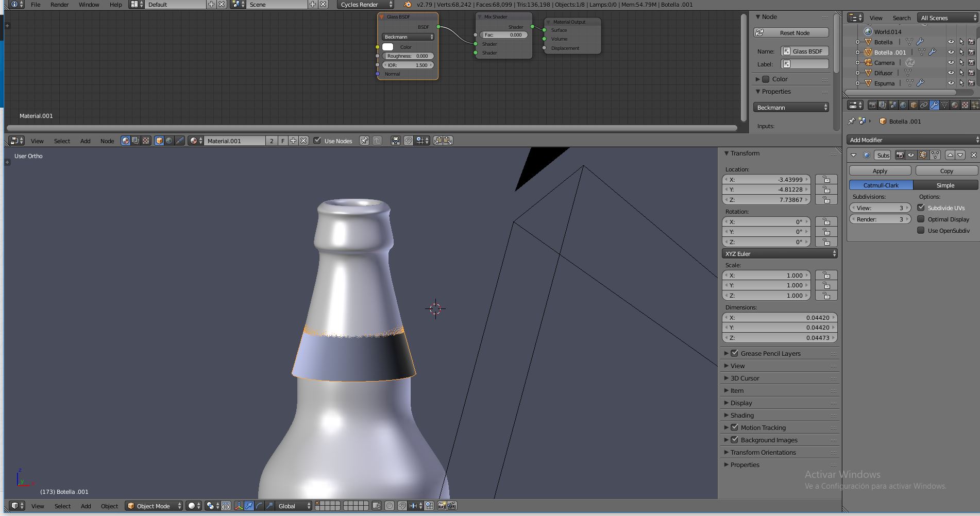Image resolution: width=980 pixels, height=516 pixels.
Task: Toggle Background Images checkbox
Action: (735, 440)
